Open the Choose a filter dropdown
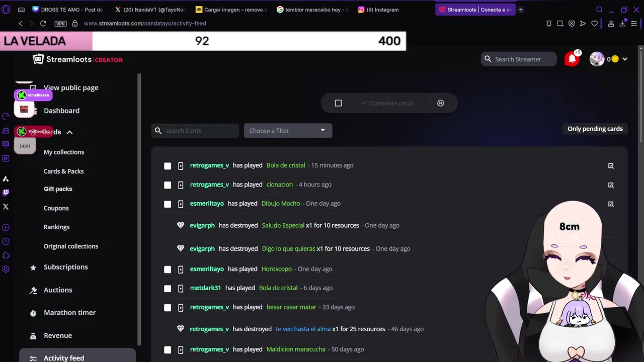This screenshot has height=362, width=644. [288, 131]
